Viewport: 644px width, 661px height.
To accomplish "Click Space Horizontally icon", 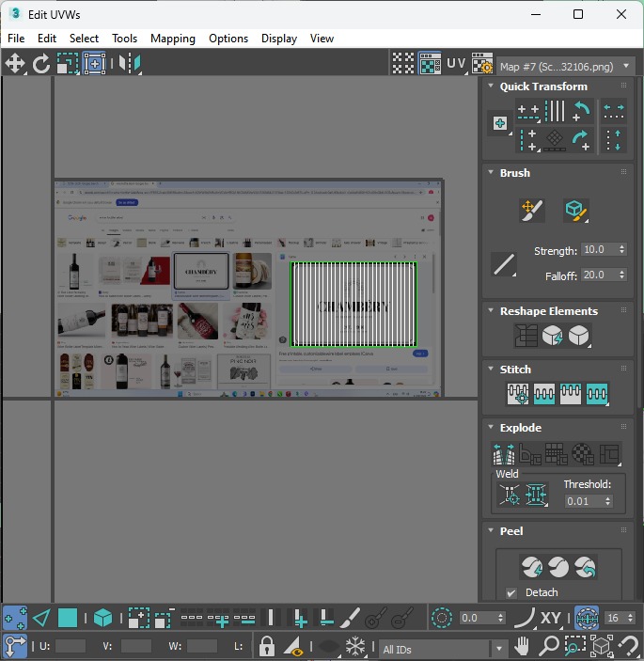I will 614,112.
